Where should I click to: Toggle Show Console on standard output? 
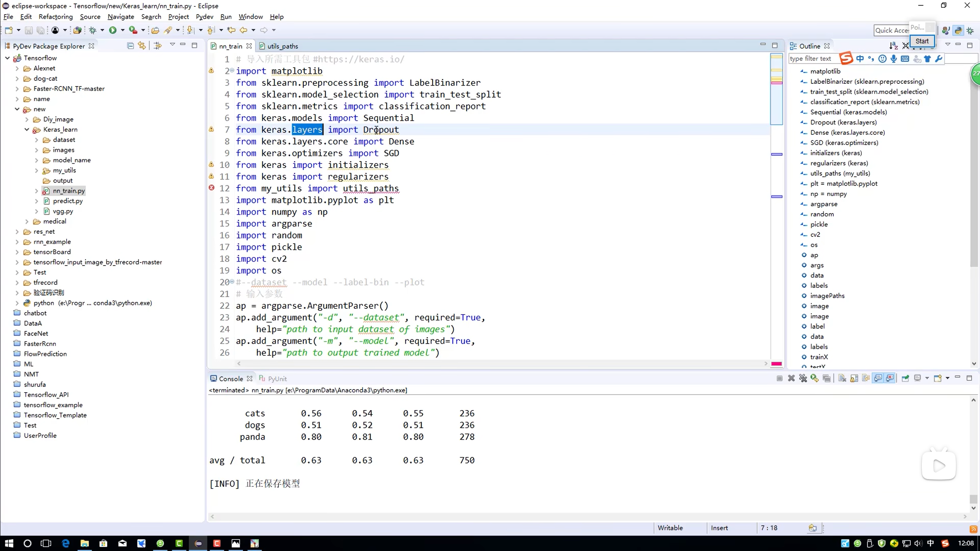click(x=878, y=378)
